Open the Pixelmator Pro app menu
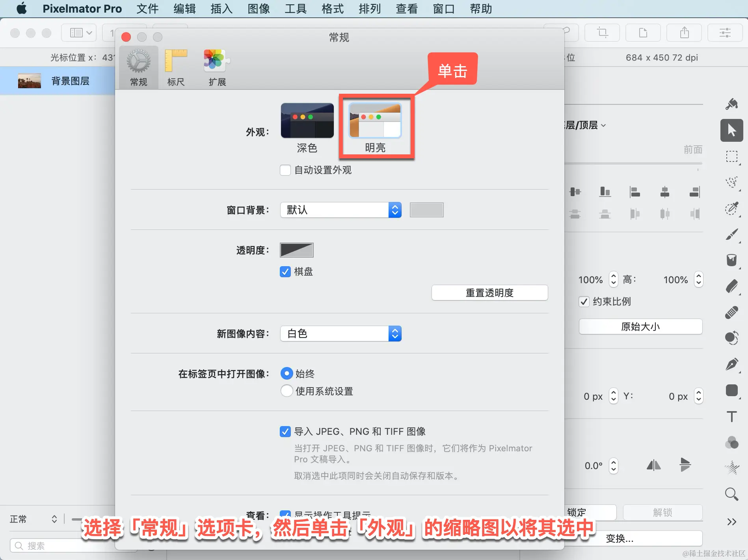 click(x=82, y=9)
